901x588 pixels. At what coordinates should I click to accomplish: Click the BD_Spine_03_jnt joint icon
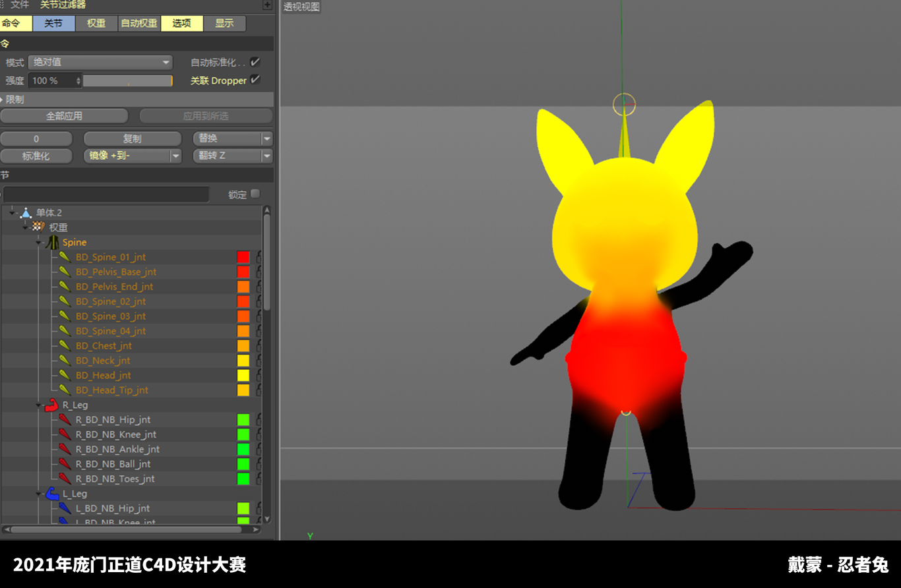pyautogui.click(x=65, y=316)
